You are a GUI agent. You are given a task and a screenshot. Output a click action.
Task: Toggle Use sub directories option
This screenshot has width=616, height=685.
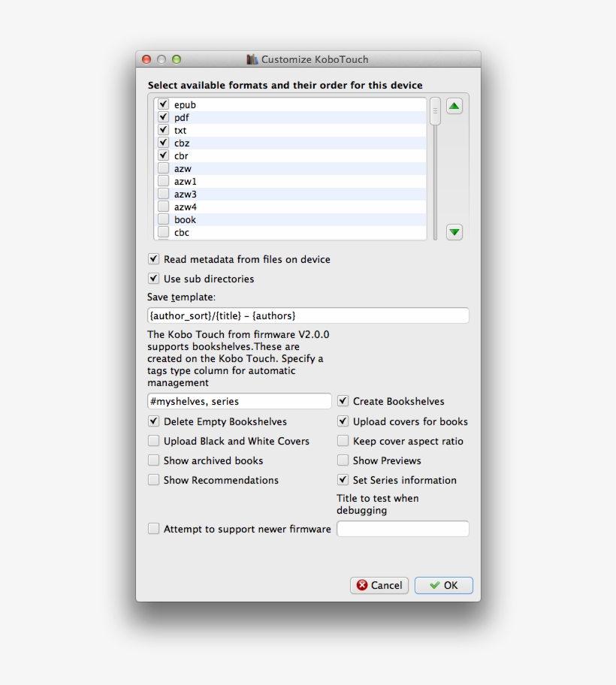pos(154,279)
